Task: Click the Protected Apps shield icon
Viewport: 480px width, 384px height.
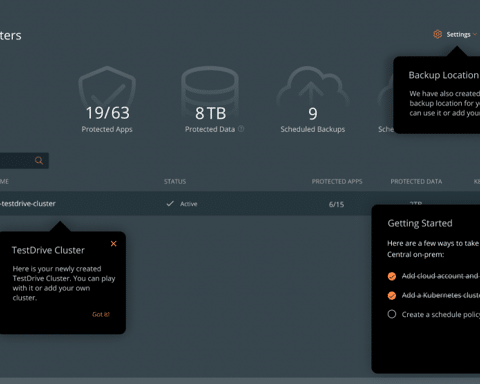Action: [107, 86]
